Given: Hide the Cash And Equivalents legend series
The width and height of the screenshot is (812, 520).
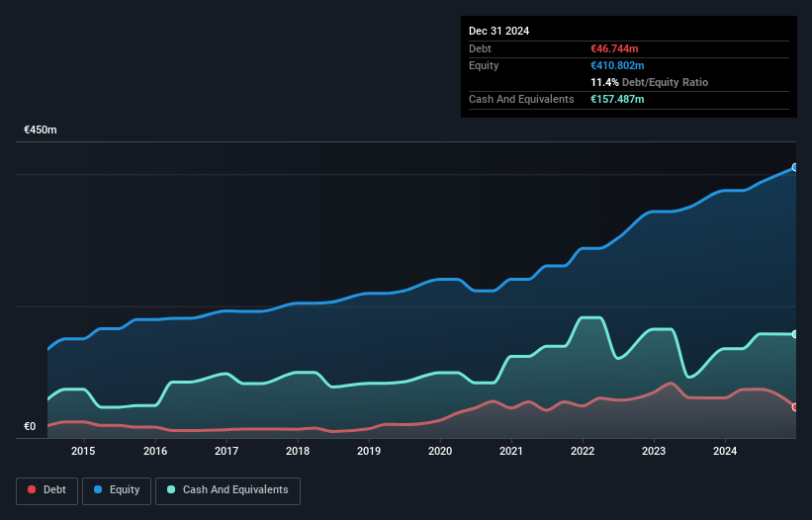Looking at the screenshot, I should click(226, 490).
